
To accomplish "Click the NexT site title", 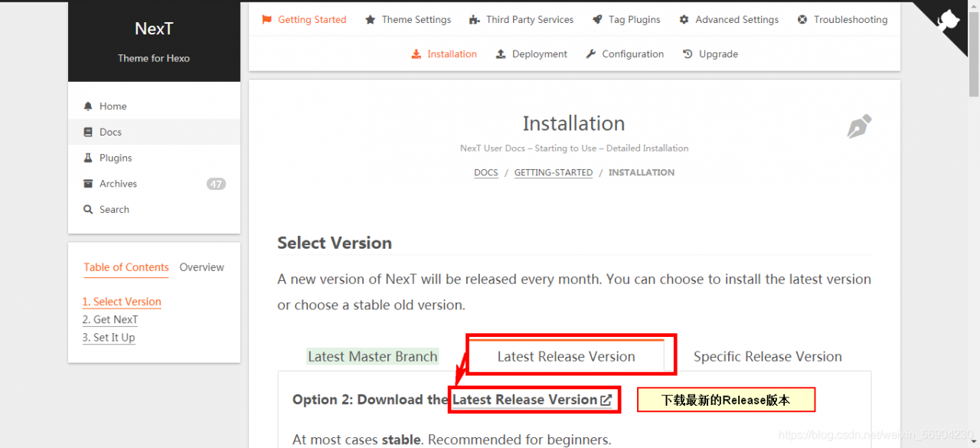I will pos(154,29).
